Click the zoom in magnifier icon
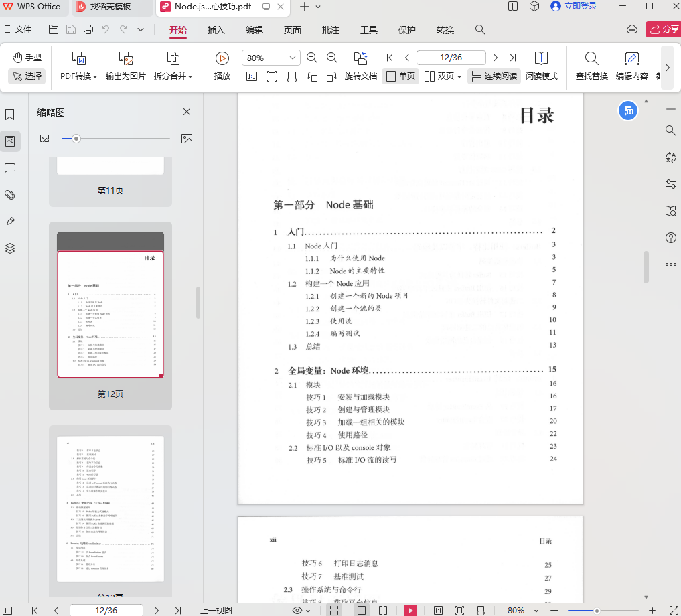The image size is (681, 616). click(331, 58)
